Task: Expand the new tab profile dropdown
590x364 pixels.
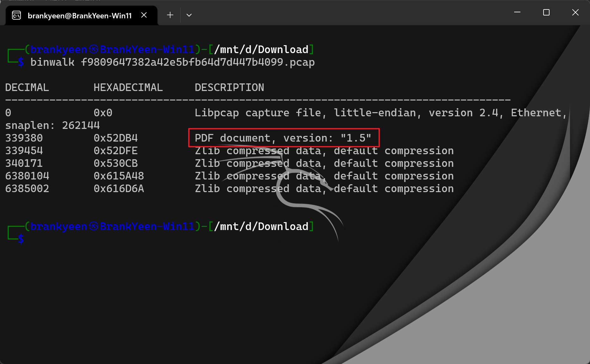Action: [x=189, y=15]
